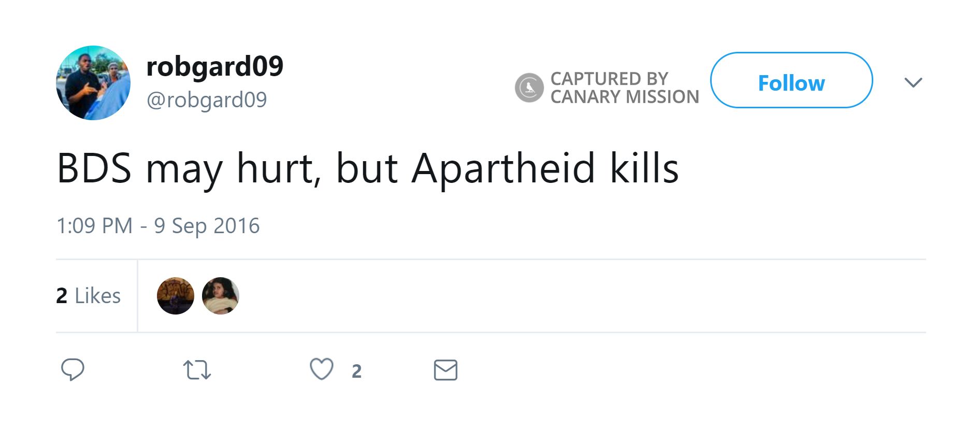Open robgard09's profile picture
This screenshot has height=428, width=980.
(93, 83)
